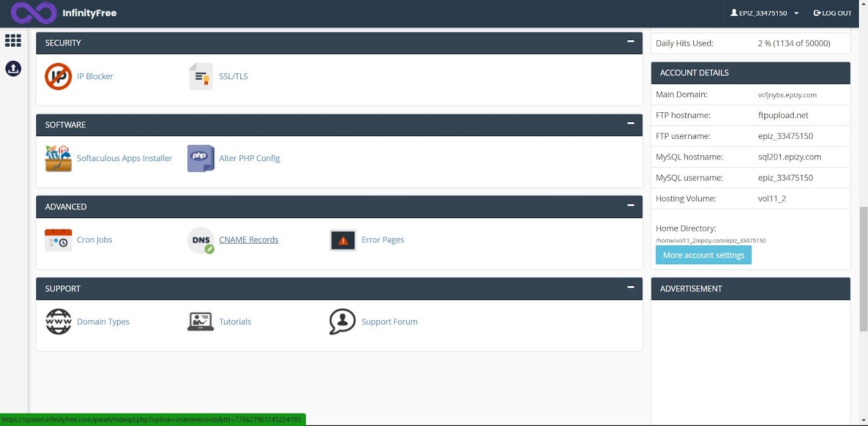868x426 pixels.
Task: Click the Tutorials link
Action: [x=235, y=322]
